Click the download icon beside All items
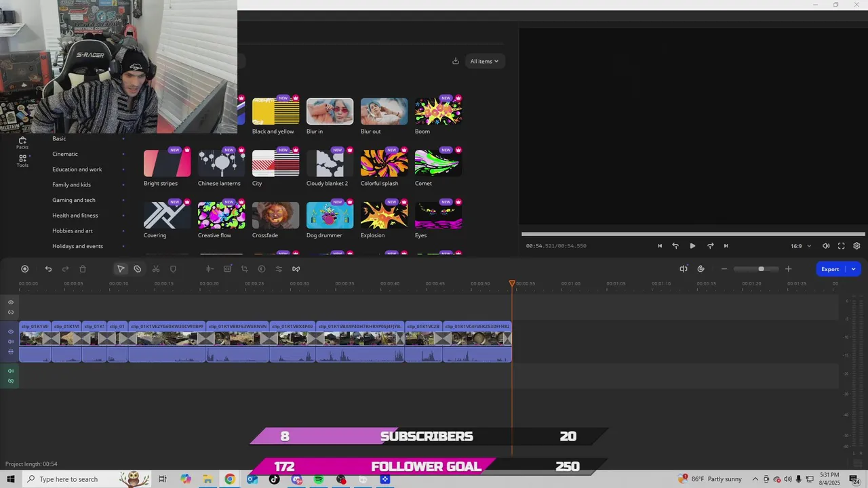This screenshot has width=868, height=488. point(456,61)
